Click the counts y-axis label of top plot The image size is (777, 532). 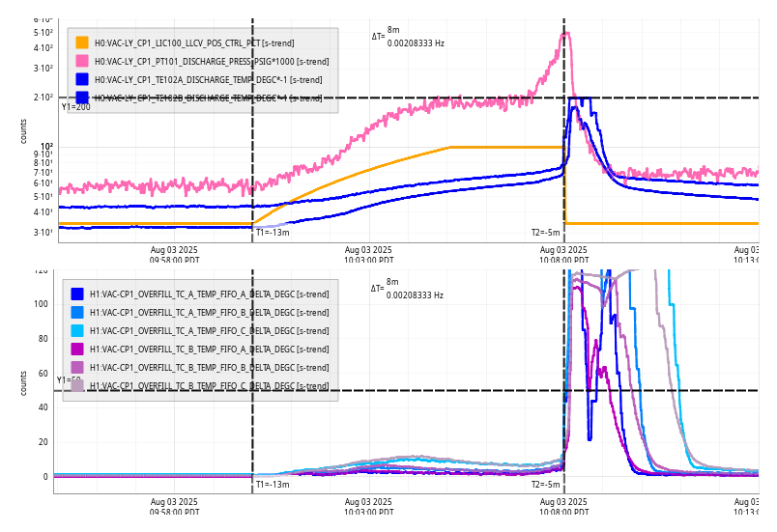pyautogui.click(x=23, y=131)
